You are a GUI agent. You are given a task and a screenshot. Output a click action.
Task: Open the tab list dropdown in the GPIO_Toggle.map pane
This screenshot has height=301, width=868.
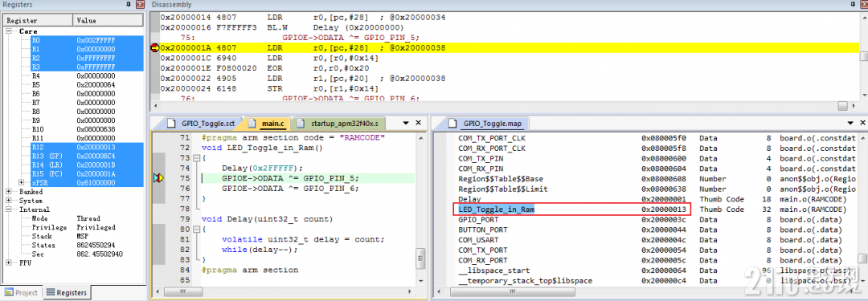[850, 123]
